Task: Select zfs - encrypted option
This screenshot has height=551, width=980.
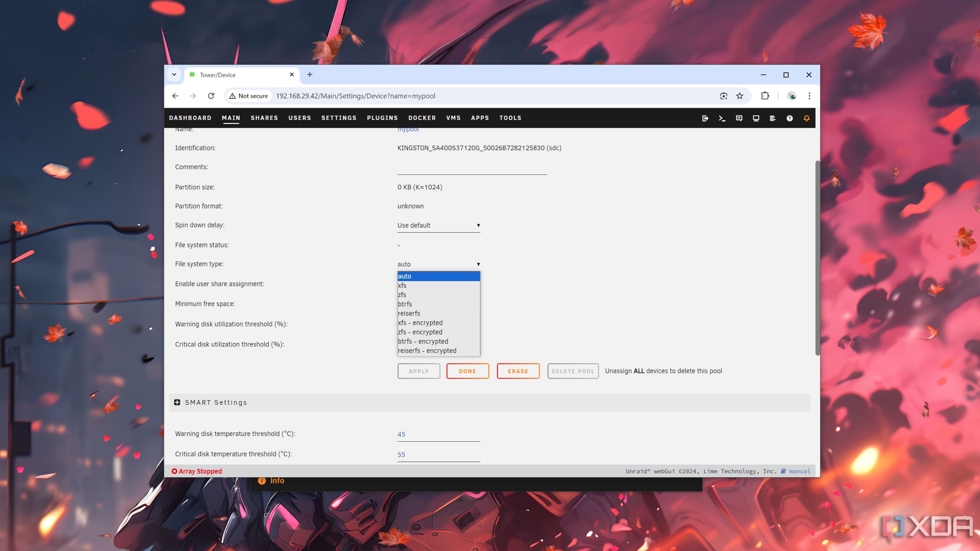Action: tap(439, 332)
